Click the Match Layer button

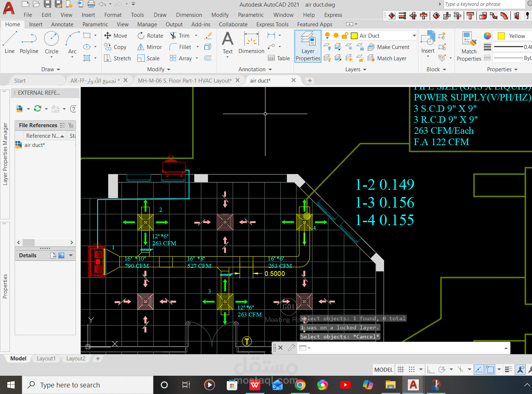pyautogui.click(x=387, y=58)
